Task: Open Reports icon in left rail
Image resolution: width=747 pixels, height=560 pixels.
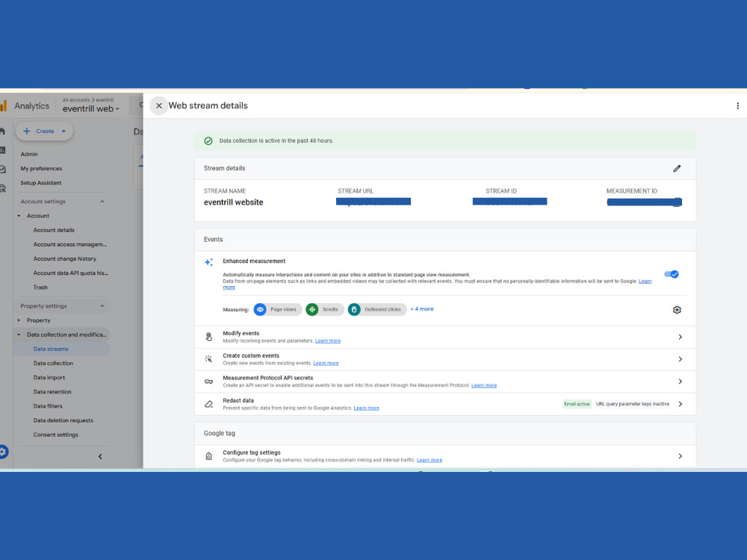Action: (2, 151)
